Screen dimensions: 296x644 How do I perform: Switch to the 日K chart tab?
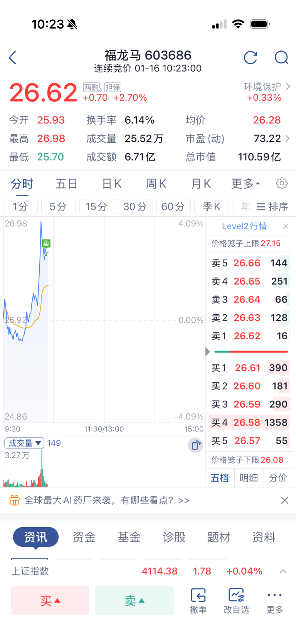(x=112, y=184)
